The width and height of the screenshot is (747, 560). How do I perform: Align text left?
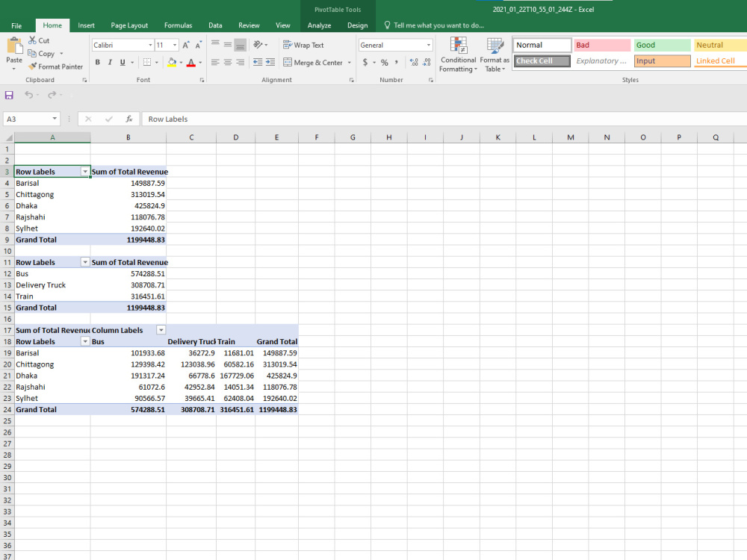coord(215,63)
